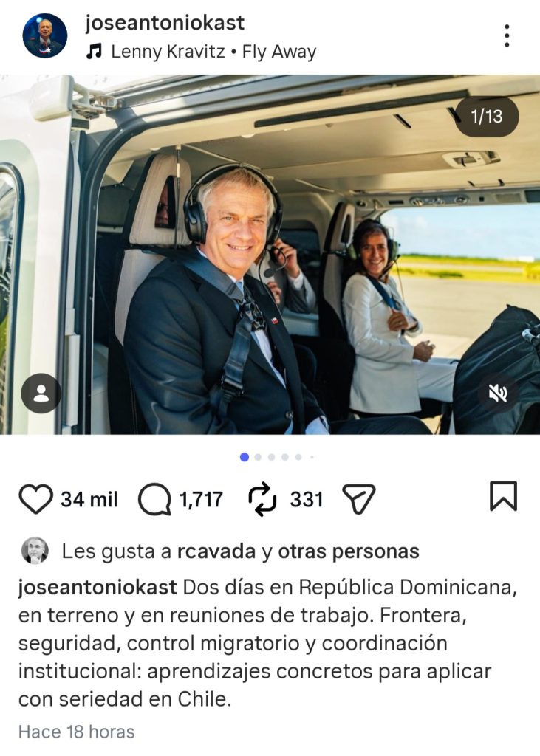Save post with bookmark icon

[503, 495]
